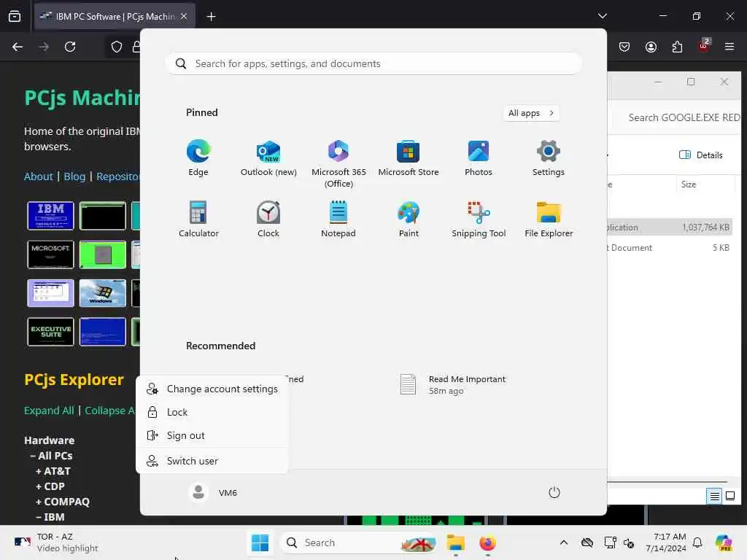Click Save to Pocket icon in Firefox

click(x=624, y=47)
